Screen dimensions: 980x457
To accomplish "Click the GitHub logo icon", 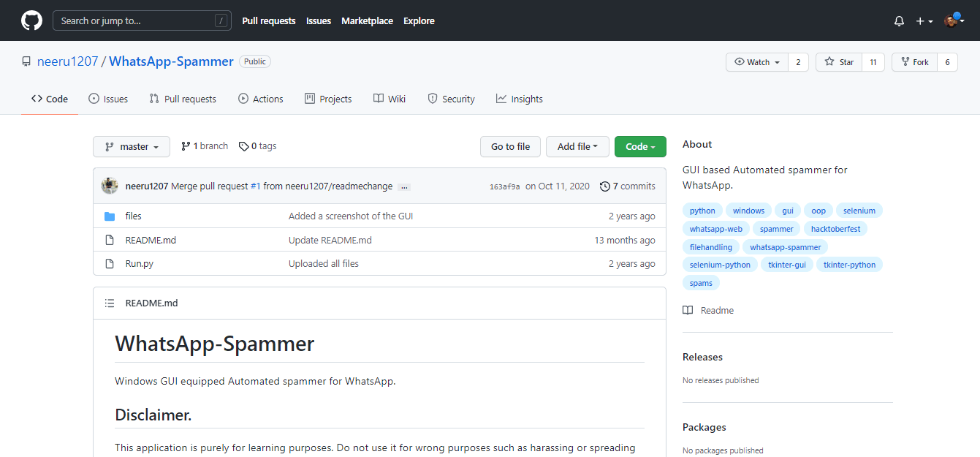I will [x=31, y=20].
